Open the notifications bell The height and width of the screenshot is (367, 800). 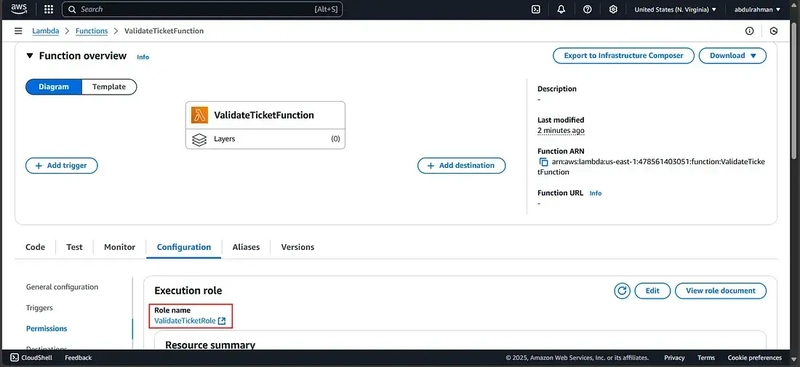click(x=561, y=9)
